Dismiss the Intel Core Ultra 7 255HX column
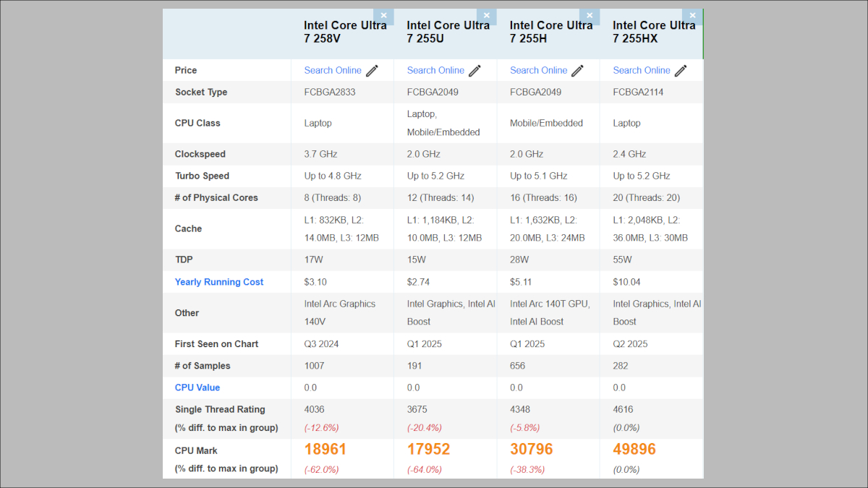The image size is (868, 488). [692, 16]
